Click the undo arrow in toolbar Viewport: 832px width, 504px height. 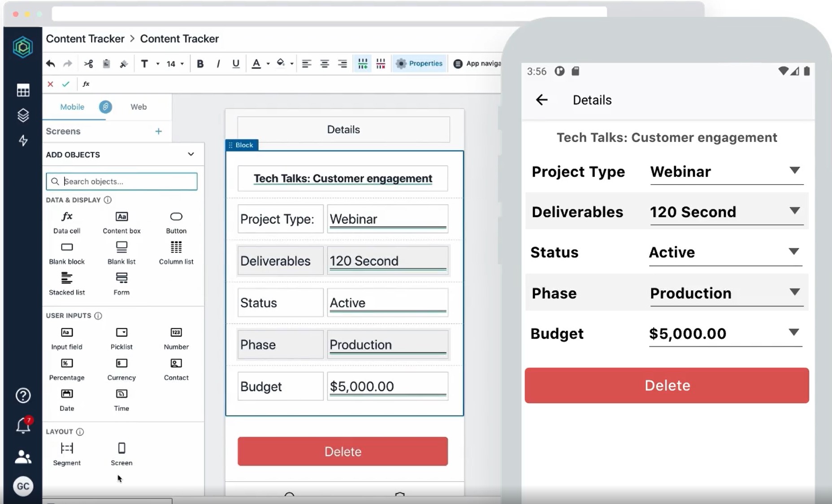(50, 64)
